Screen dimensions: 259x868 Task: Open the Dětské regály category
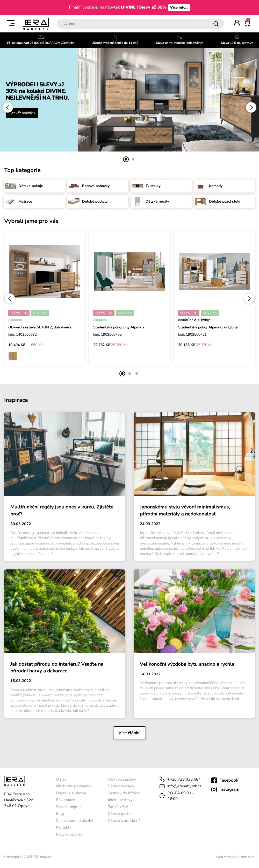tap(161, 201)
